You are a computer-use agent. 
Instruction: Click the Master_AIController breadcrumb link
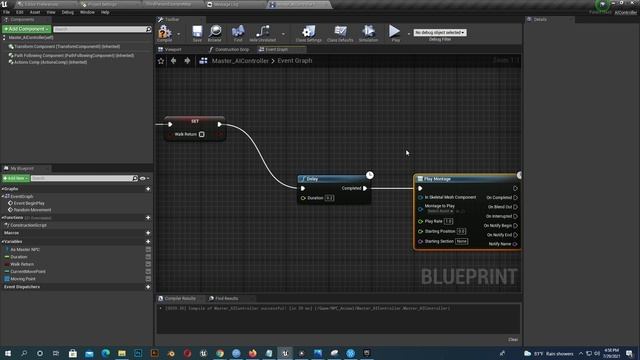point(240,61)
